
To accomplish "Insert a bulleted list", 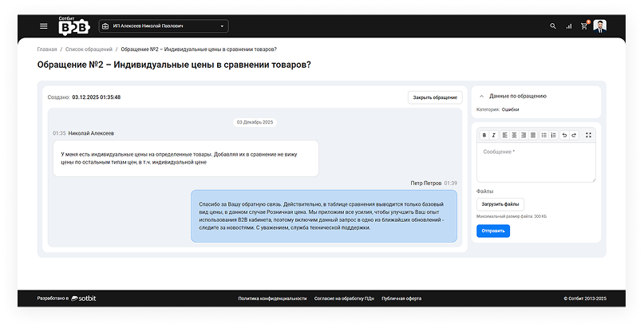I will point(544,135).
